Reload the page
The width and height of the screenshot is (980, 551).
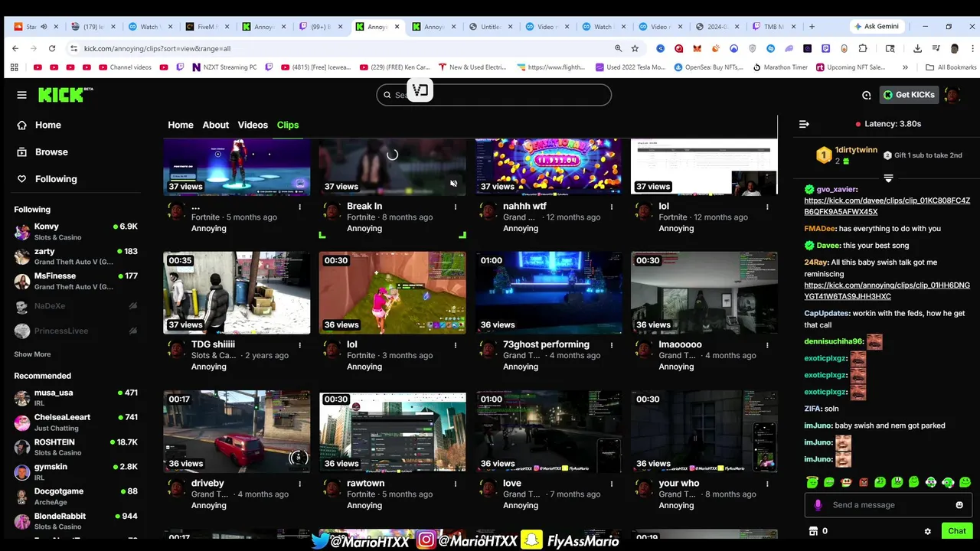click(x=52, y=48)
